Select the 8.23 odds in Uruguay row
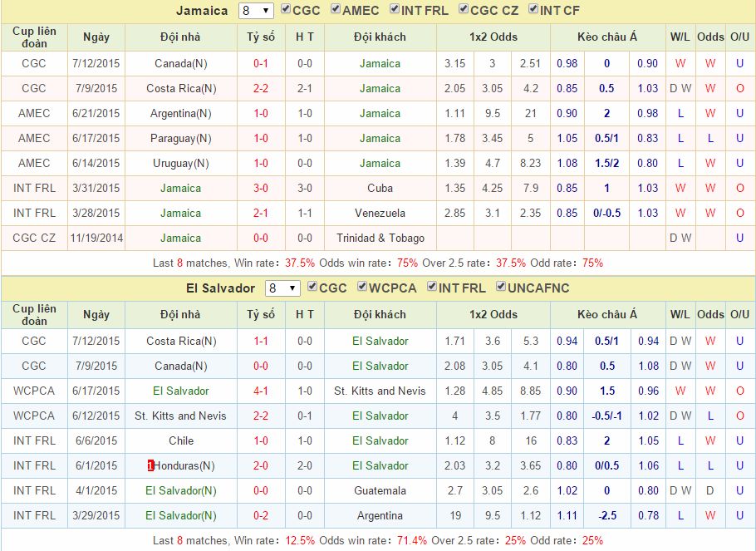Image resolution: width=756 pixels, height=551 pixels. point(530,164)
